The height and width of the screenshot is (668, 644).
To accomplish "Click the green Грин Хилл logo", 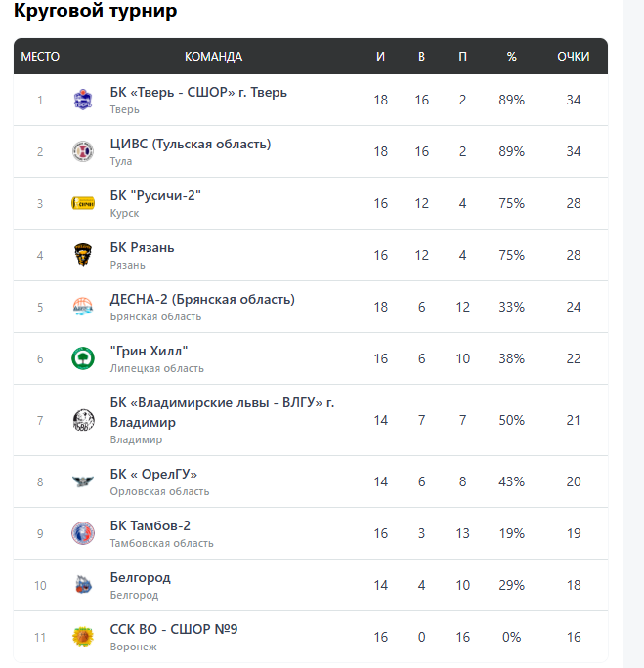I will 83,358.
